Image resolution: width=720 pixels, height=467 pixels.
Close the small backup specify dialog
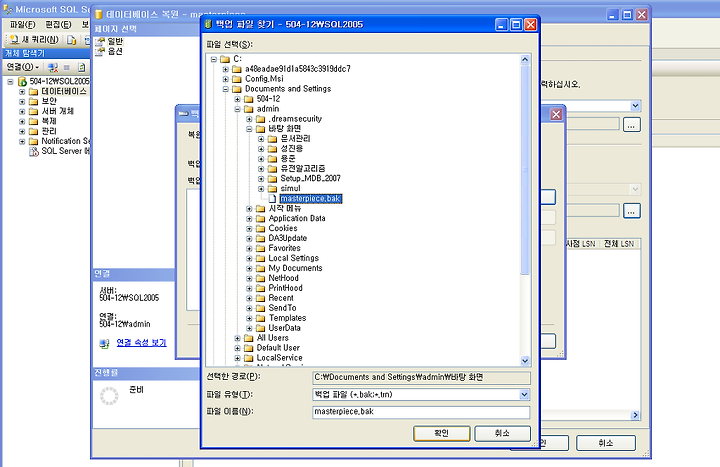tap(556, 114)
